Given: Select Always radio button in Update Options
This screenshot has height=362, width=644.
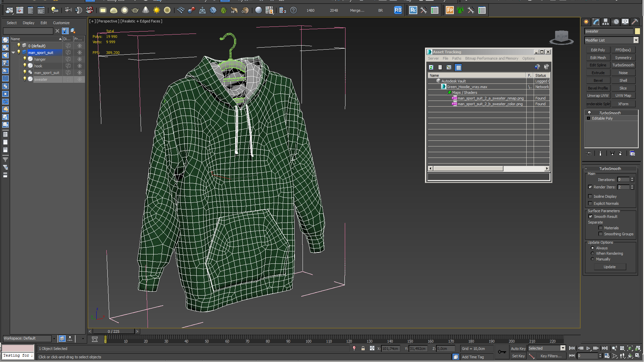Looking at the screenshot, I should pos(593,247).
